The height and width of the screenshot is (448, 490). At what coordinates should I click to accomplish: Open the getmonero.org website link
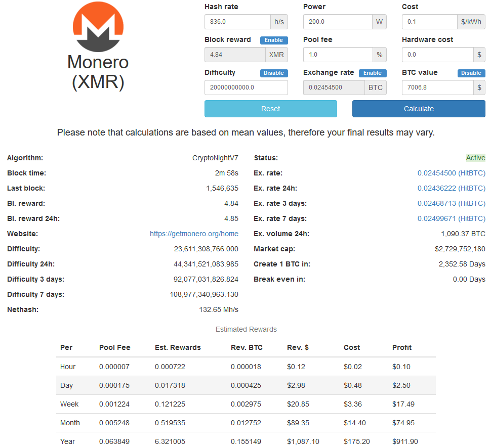click(194, 234)
